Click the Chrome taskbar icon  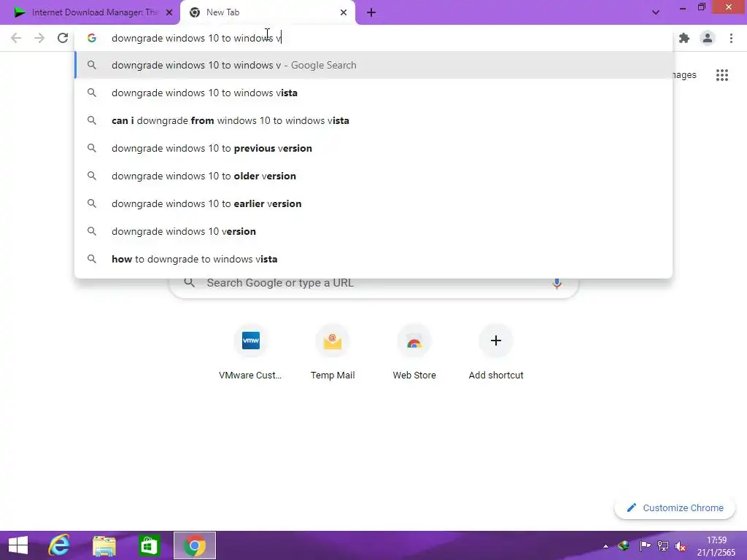point(194,545)
